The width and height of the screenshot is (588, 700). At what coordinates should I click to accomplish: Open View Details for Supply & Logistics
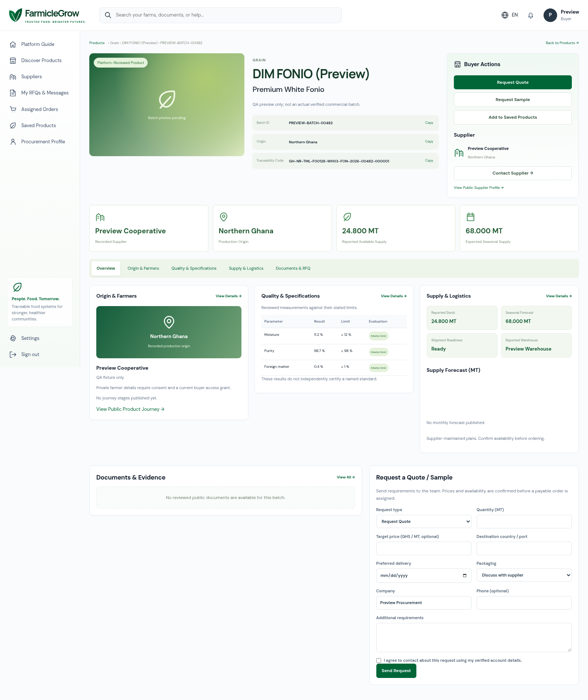click(x=559, y=296)
